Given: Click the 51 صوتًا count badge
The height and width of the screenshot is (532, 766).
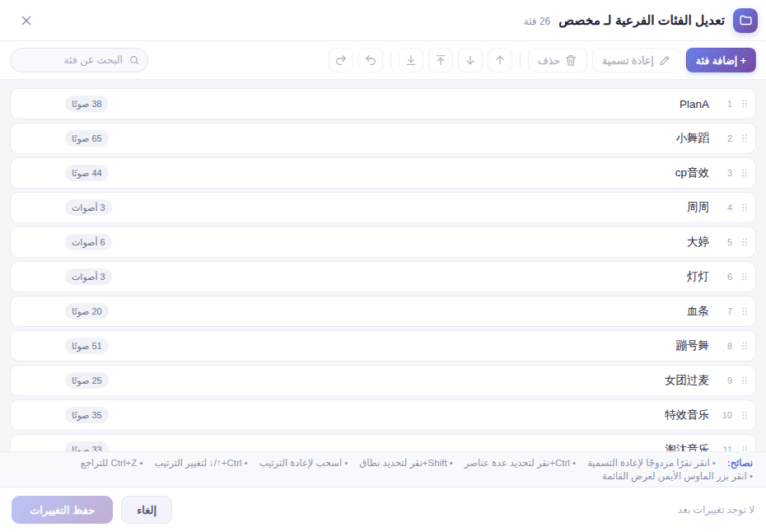Looking at the screenshot, I should point(87,347).
